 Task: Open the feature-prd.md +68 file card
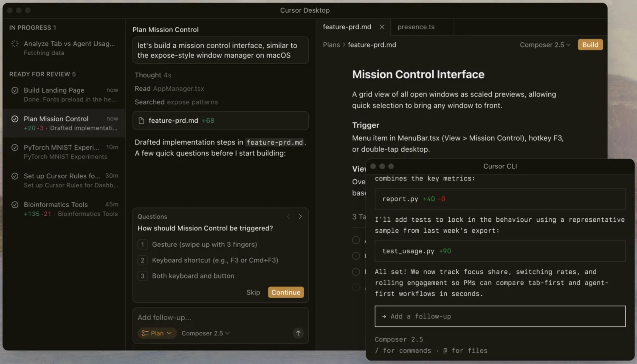(x=220, y=121)
